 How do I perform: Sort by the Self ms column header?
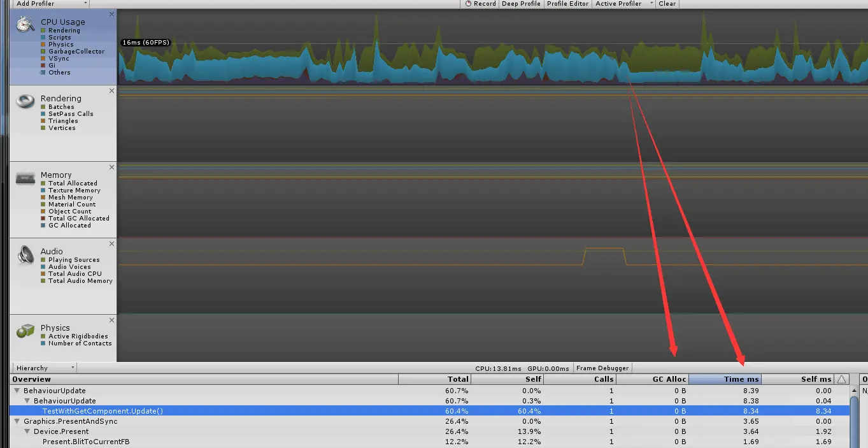(798, 379)
